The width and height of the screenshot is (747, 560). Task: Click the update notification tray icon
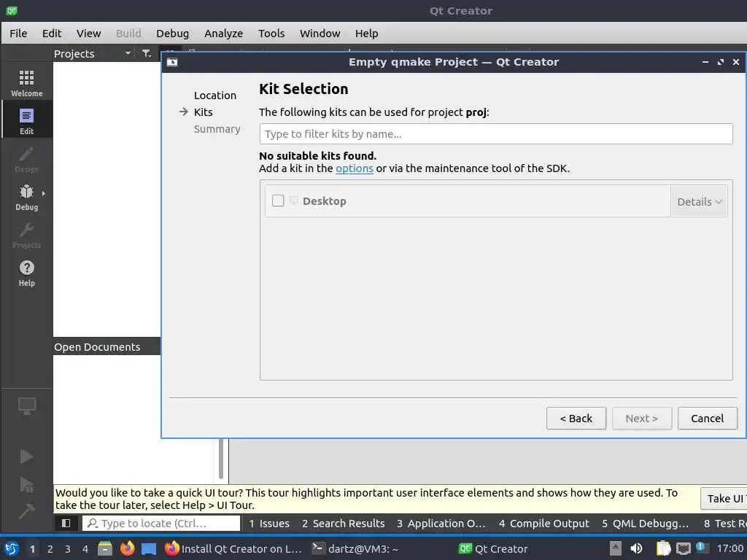click(700, 547)
